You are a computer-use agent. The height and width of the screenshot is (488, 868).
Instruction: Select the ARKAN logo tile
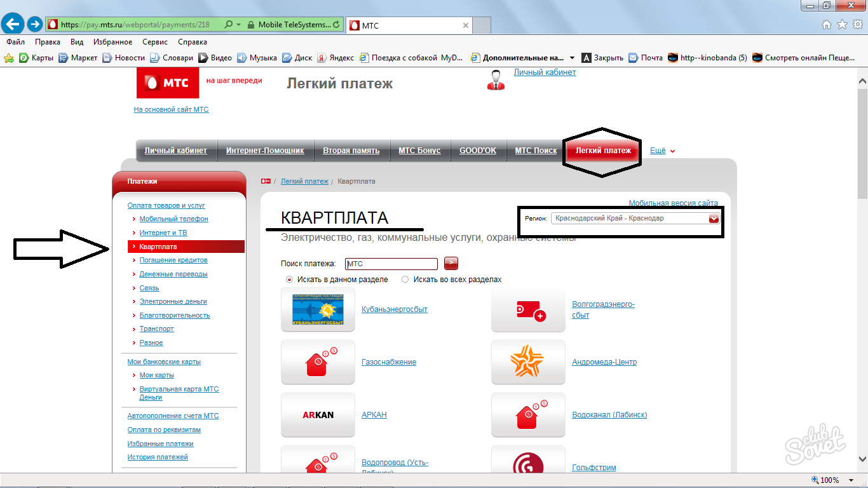pos(318,415)
